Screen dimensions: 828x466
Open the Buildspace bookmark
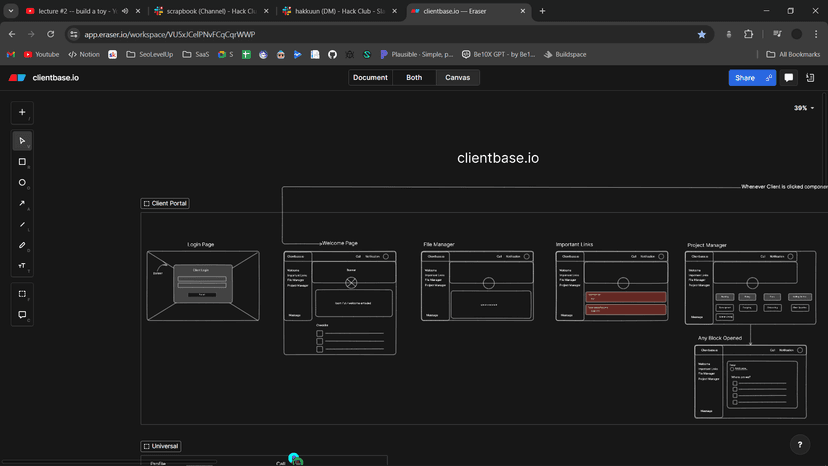point(565,54)
